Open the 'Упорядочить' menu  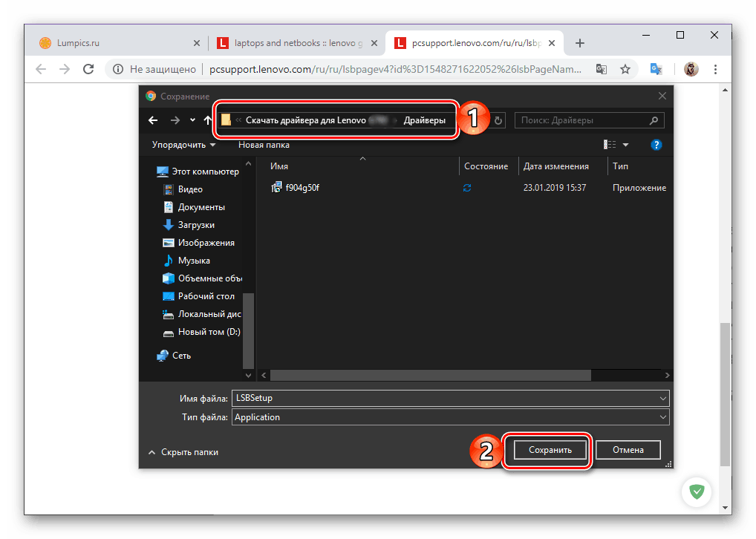click(x=183, y=145)
